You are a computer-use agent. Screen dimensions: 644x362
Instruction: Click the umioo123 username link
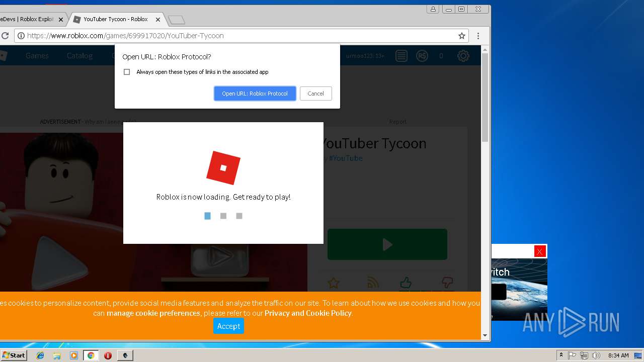tap(365, 56)
